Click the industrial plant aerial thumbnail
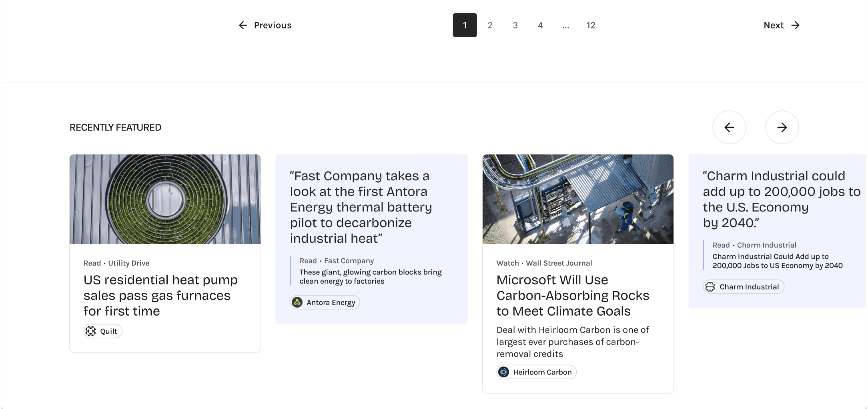The width and height of the screenshot is (868, 409). [x=578, y=199]
